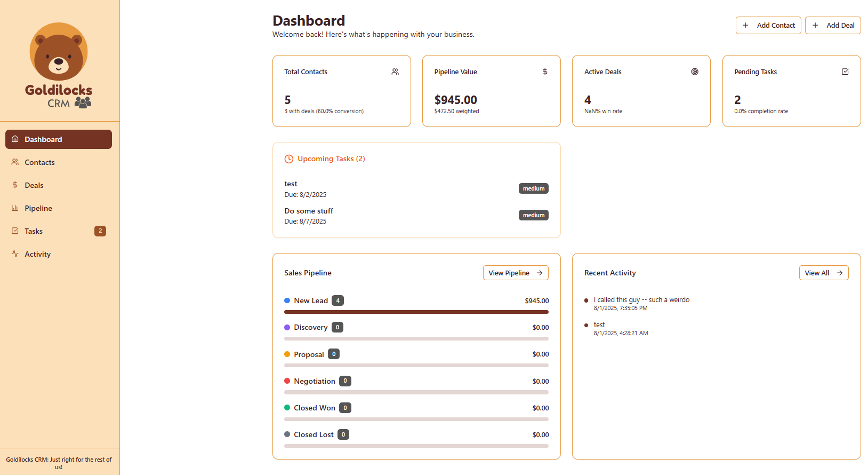Click the checkbox icon in Pending Tasks card
Image resolution: width=868 pixels, height=475 pixels.
pos(845,72)
